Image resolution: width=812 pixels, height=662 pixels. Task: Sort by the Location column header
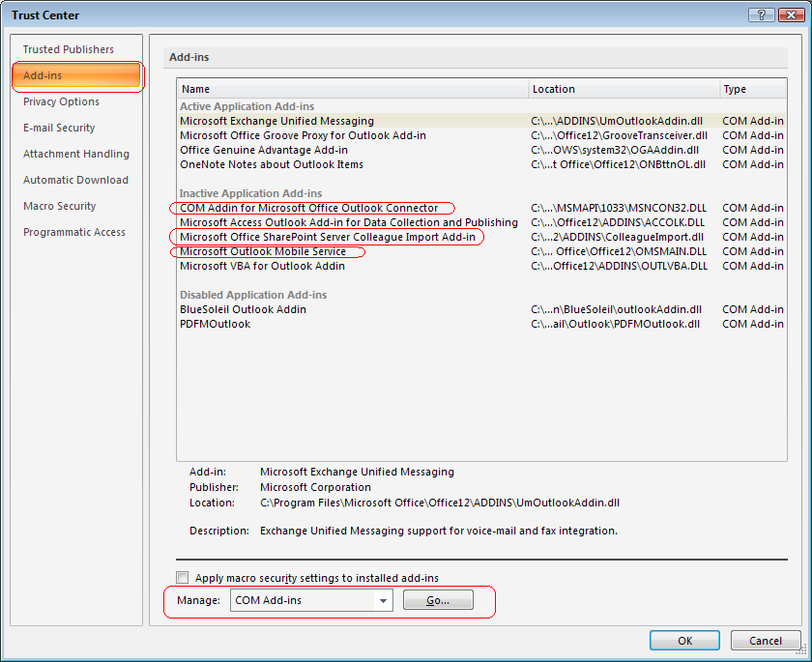[624, 89]
